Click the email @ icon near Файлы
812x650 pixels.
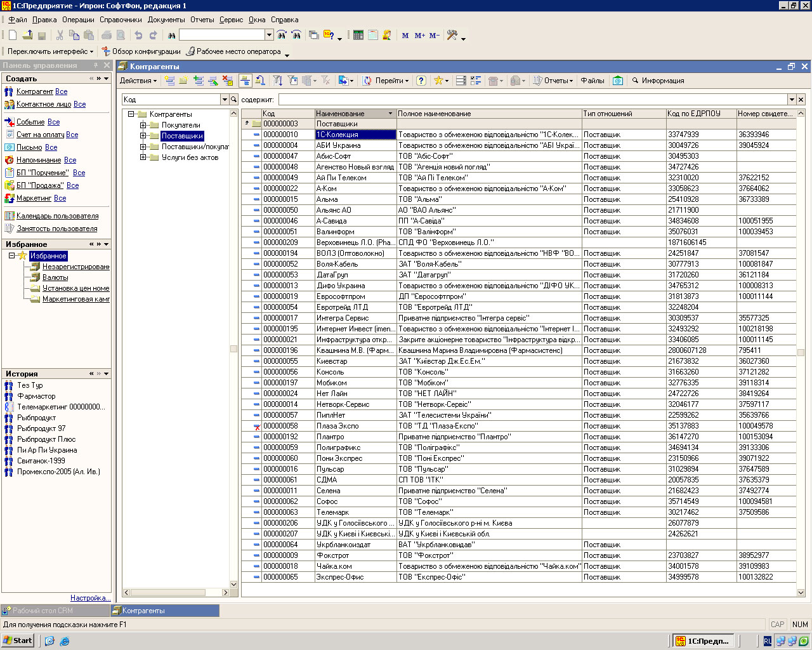(x=618, y=81)
